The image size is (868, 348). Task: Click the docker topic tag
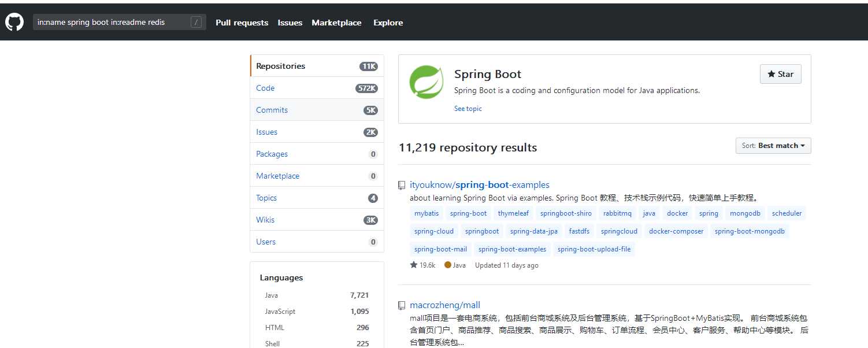(x=677, y=213)
